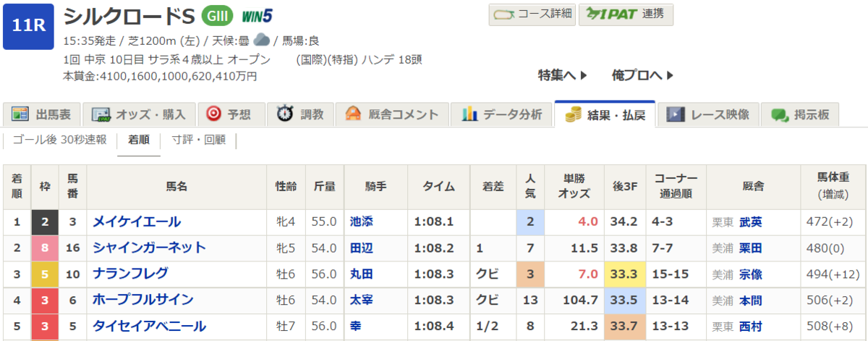Click the 出馬表 table icon
The image size is (868, 341).
pyautogui.click(x=20, y=114)
